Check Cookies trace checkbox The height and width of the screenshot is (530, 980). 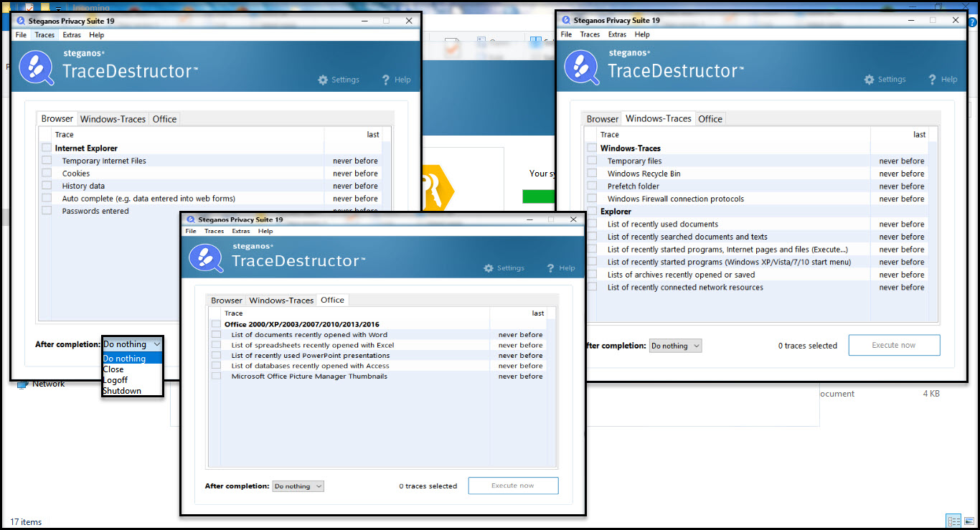coord(47,173)
